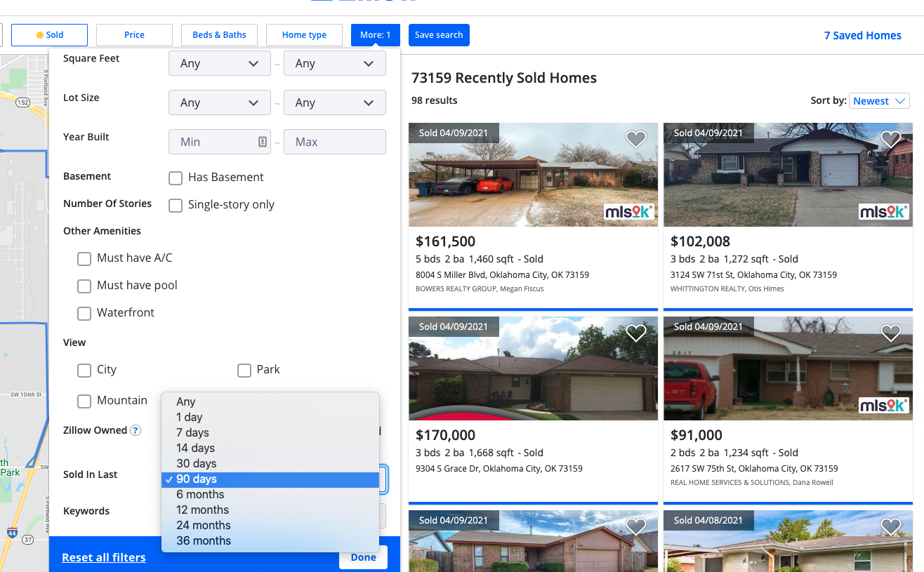Enable the Waterfront amenity checkbox
The width and height of the screenshot is (924, 572).
tap(84, 313)
